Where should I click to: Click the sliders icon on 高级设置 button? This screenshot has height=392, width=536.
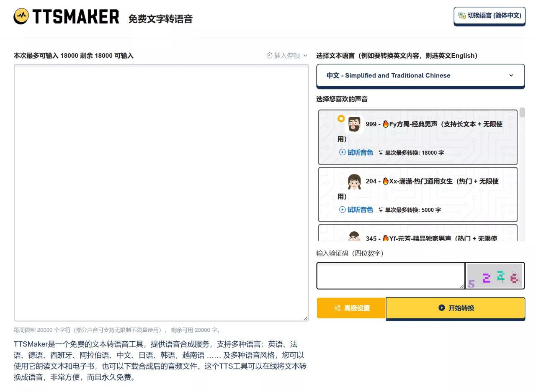coord(338,308)
